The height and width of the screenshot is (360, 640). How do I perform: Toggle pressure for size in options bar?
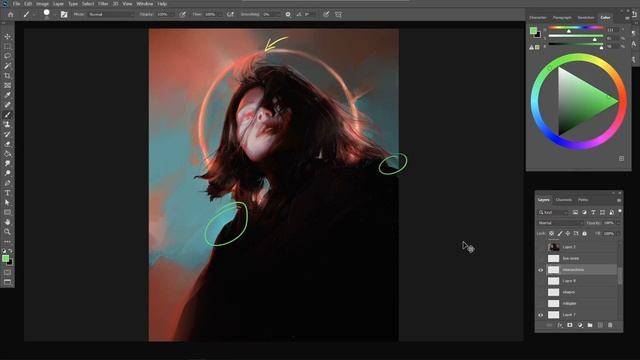coord(326,14)
